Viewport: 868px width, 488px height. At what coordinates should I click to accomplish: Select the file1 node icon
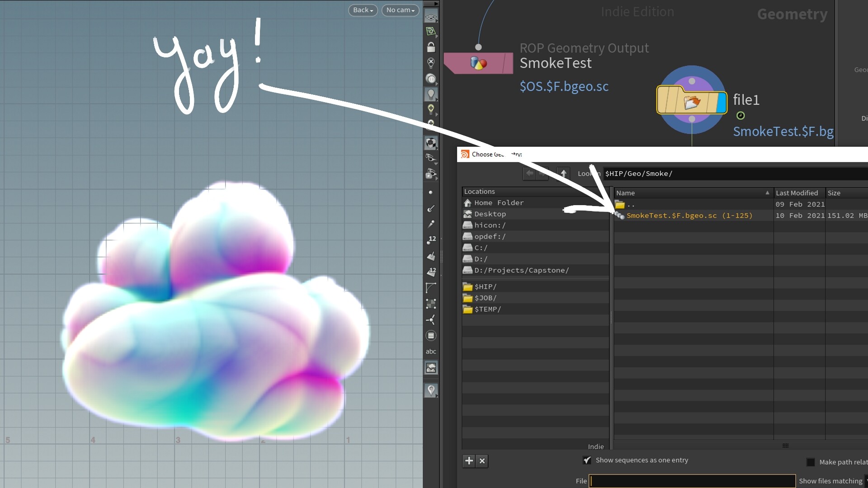[691, 102]
